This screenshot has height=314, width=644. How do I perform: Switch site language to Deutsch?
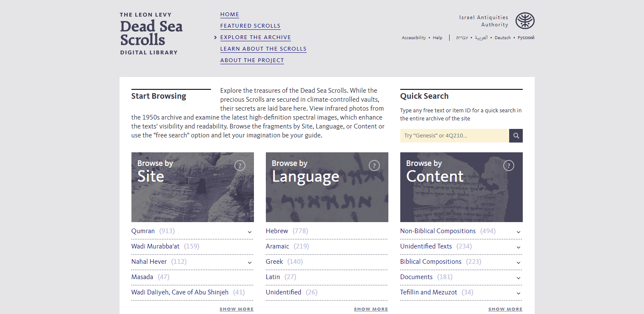(x=502, y=38)
